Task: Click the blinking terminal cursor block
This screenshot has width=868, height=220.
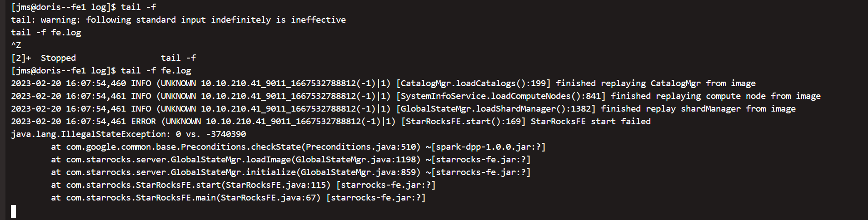Action: pos(14,211)
